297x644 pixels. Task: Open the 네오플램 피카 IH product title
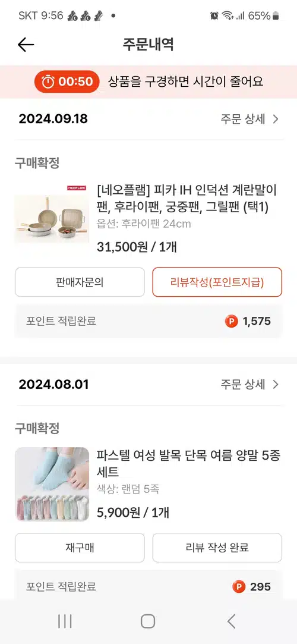click(187, 199)
